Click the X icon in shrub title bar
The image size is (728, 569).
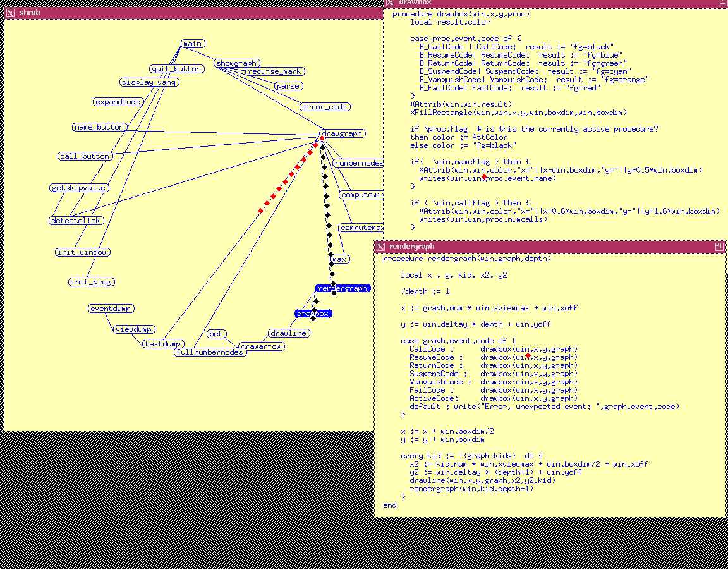[10, 12]
